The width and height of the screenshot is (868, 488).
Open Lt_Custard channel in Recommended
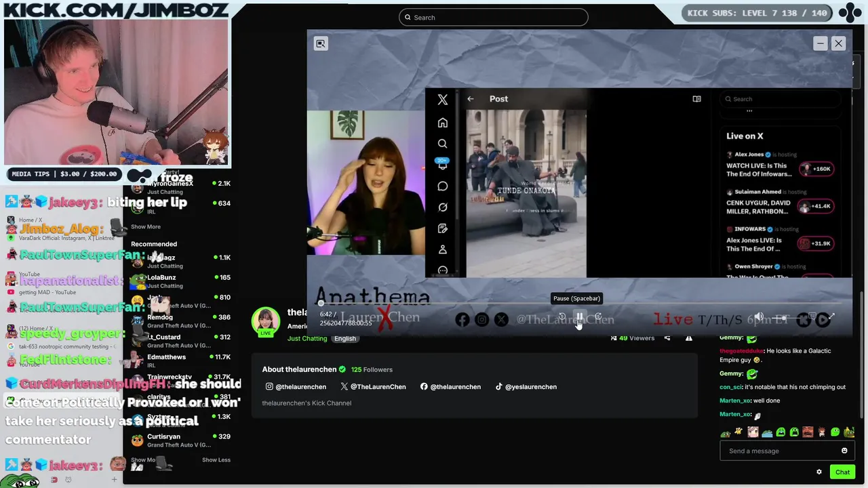tap(180, 341)
